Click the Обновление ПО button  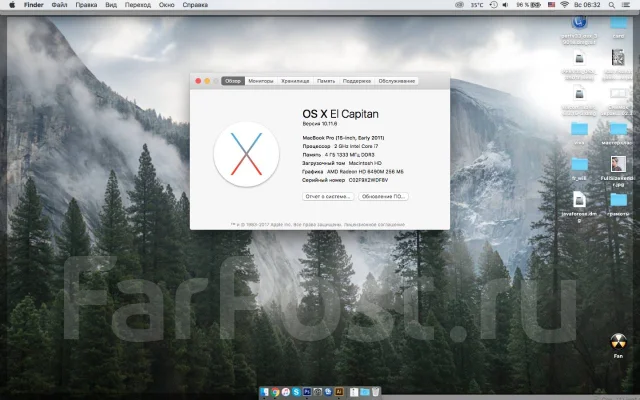point(383,196)
